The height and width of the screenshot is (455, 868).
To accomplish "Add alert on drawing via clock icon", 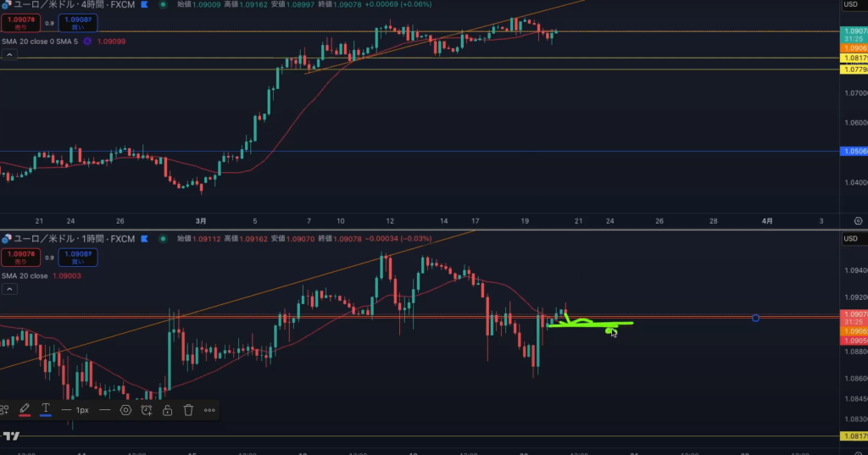I will (x=146, y=410).
